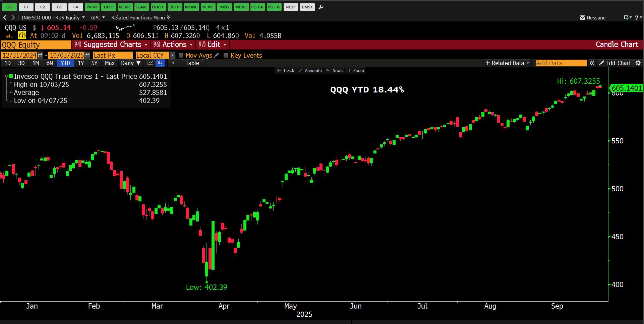Switch to line chart type icon
Viewport: 644px width, 324px height.
click(150, 63)
